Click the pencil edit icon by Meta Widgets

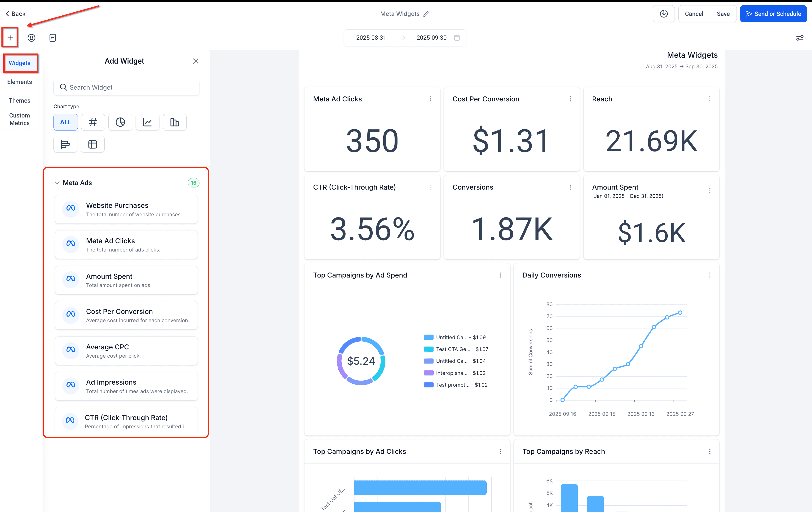click(x=427, y=14)
